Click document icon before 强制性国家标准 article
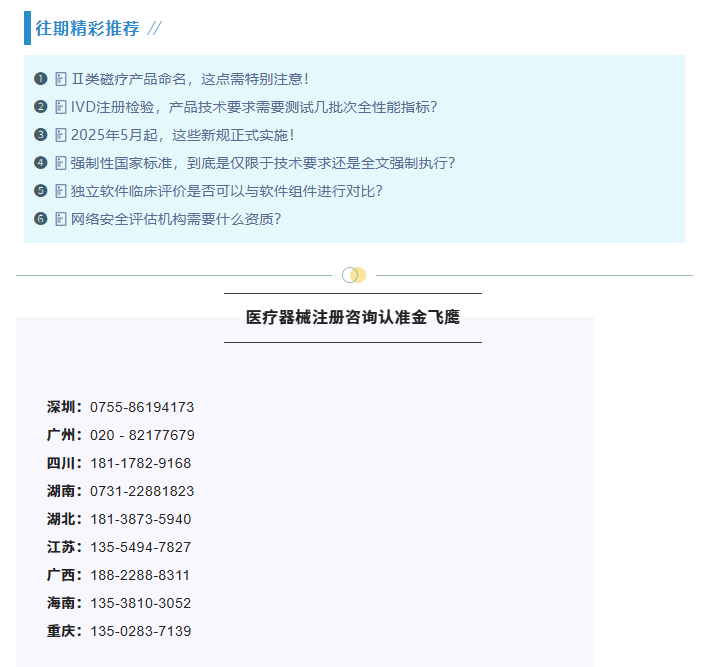Viewport: 705px width, 667px height. [x=61, y=163]
